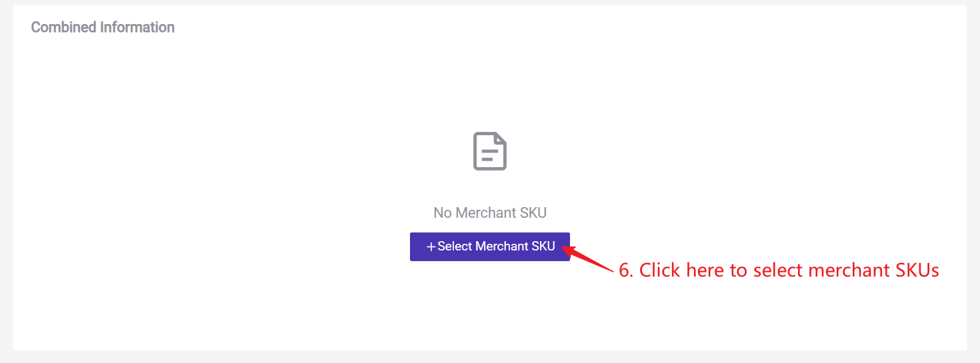Click the word "SKU" on the purple button

[x=543, y=246]
